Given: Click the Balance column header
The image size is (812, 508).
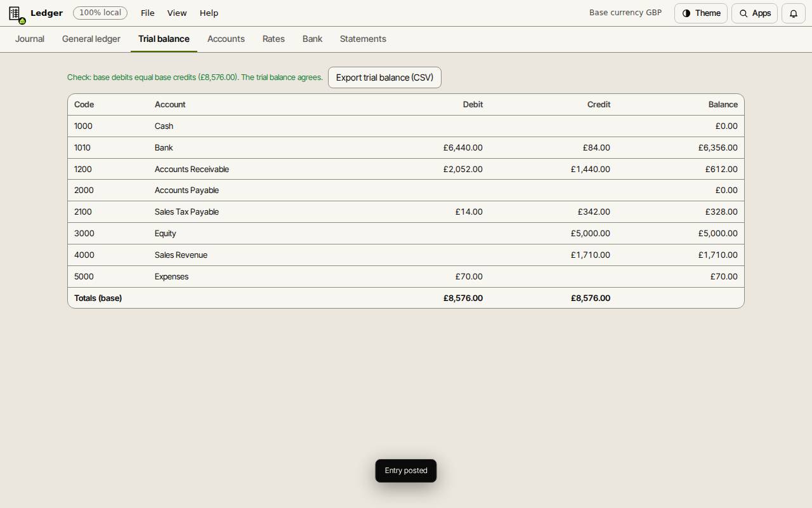Looking at the screenshot, I should pos(723,104).
